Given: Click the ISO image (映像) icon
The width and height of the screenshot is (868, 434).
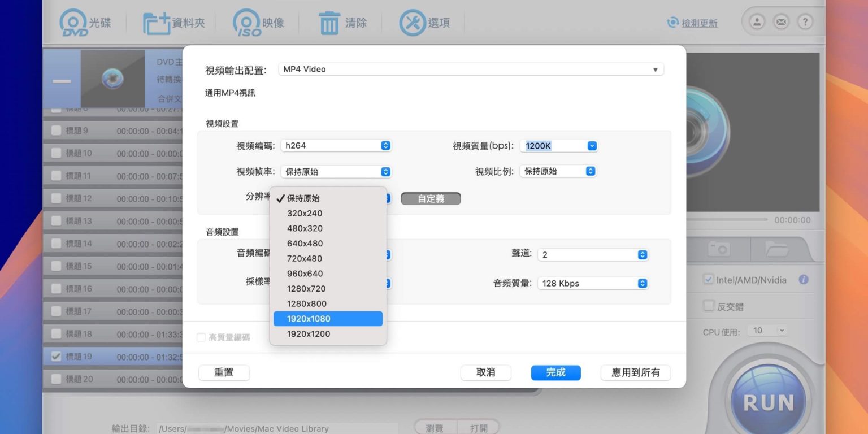Looking at the screenshot, I should pyautogui.click(x=246, y=23).
